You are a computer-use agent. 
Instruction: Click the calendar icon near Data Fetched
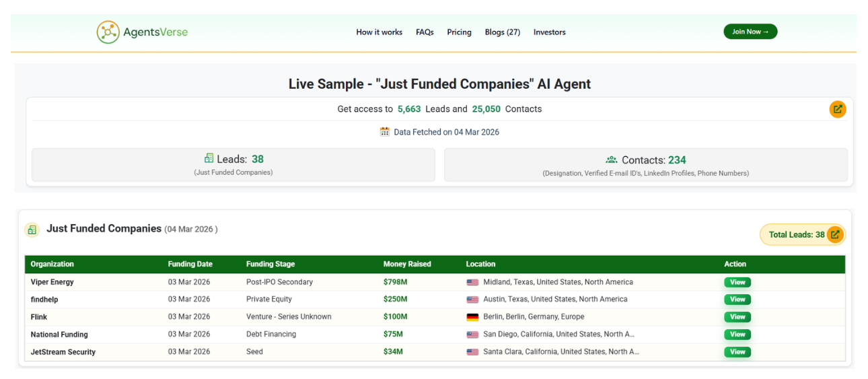point(385,132)
